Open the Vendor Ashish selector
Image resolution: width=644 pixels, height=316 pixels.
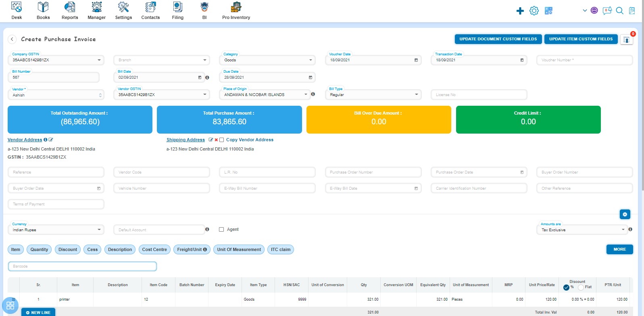coord(56,95)
